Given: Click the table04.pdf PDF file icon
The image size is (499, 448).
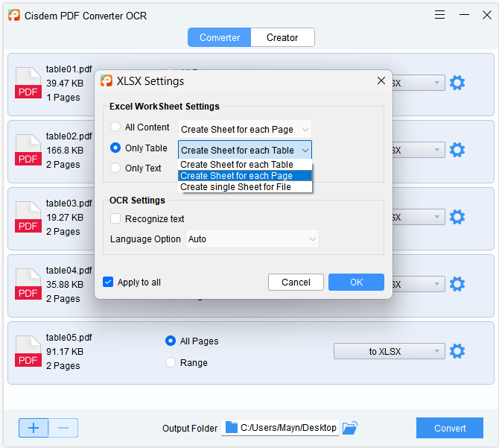Looking at the screenshot, I should click(x=28, y=284).
